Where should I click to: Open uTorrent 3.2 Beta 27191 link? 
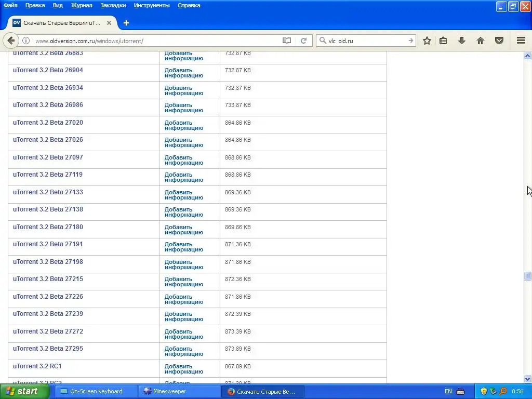point(48,244)
